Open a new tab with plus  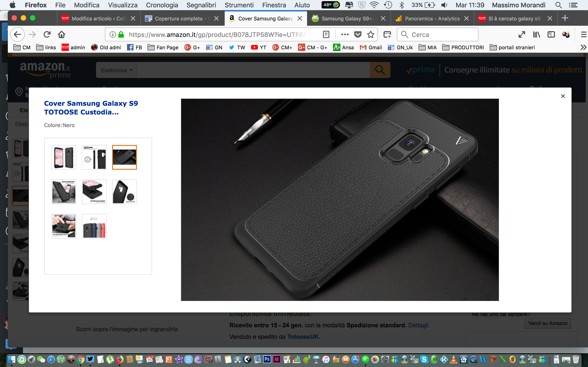[x=565, y=18]
